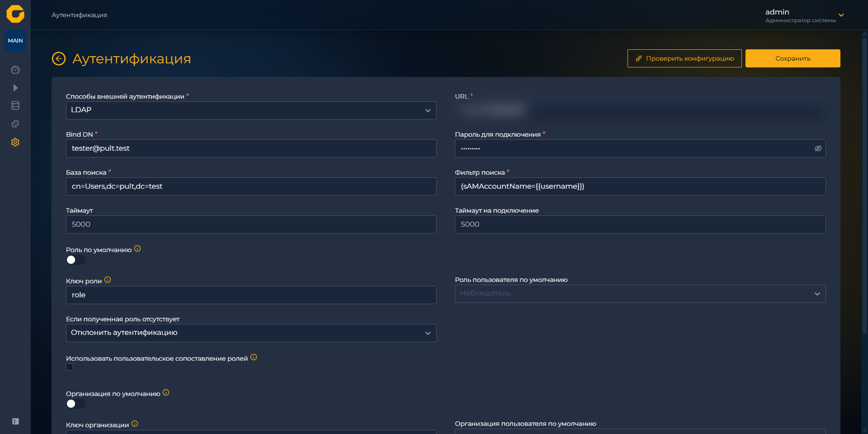The width and height of the screenshot is (868, 434).
Task: Click the База поиска field
Action: (x=251, y=186)
